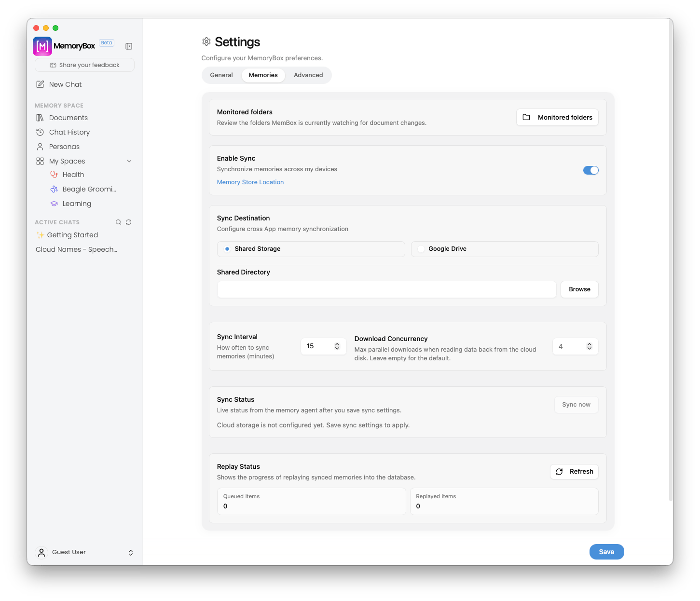Screen dimensions: 700x601
Task: Refresh active chats list icon
Action: [129, 222]
